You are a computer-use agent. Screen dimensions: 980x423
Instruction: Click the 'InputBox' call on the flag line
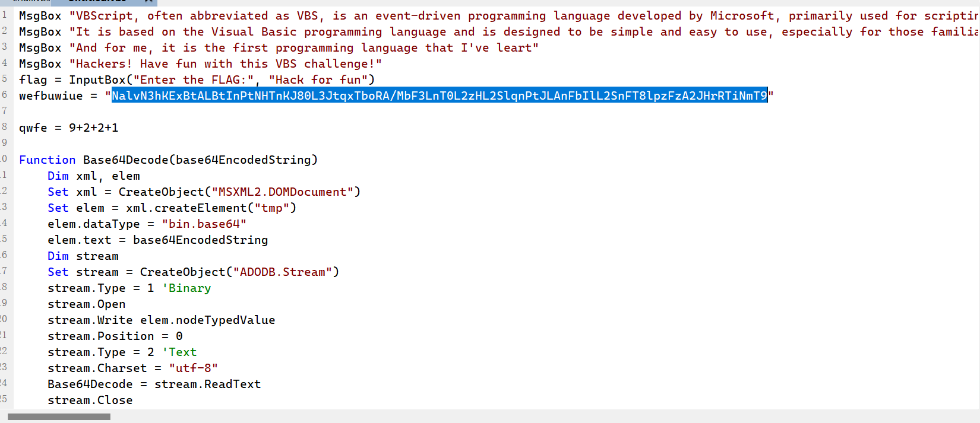[97, 79]
